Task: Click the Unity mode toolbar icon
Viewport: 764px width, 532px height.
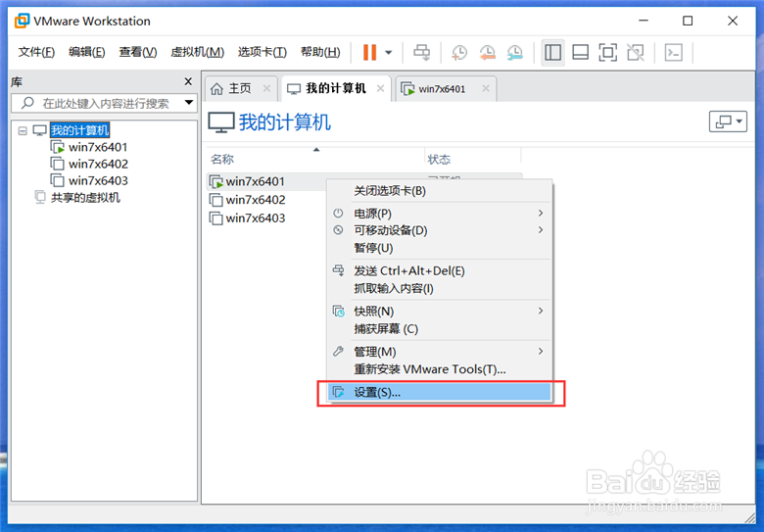Action: (x=636, y=52)
